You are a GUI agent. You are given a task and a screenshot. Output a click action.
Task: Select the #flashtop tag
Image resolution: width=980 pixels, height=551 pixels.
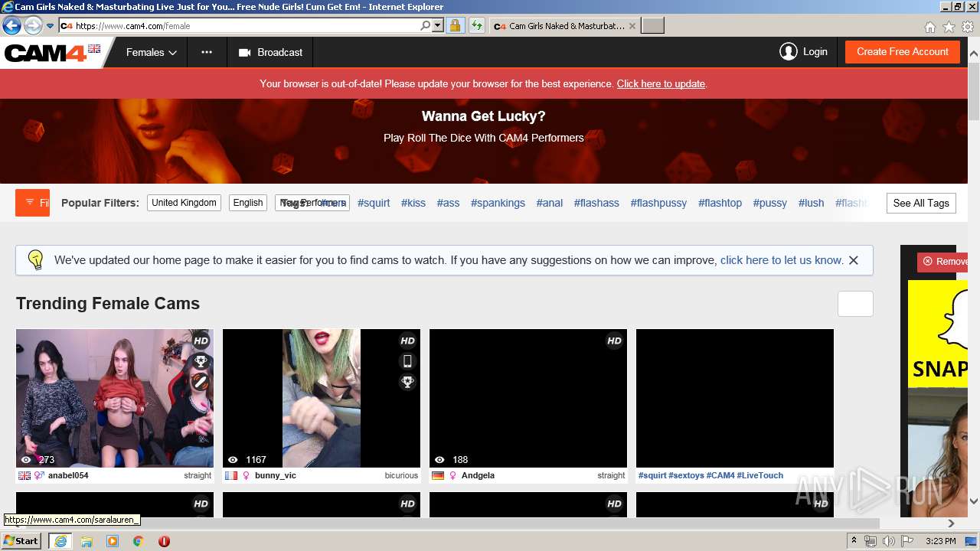click(x=720, y=203)
